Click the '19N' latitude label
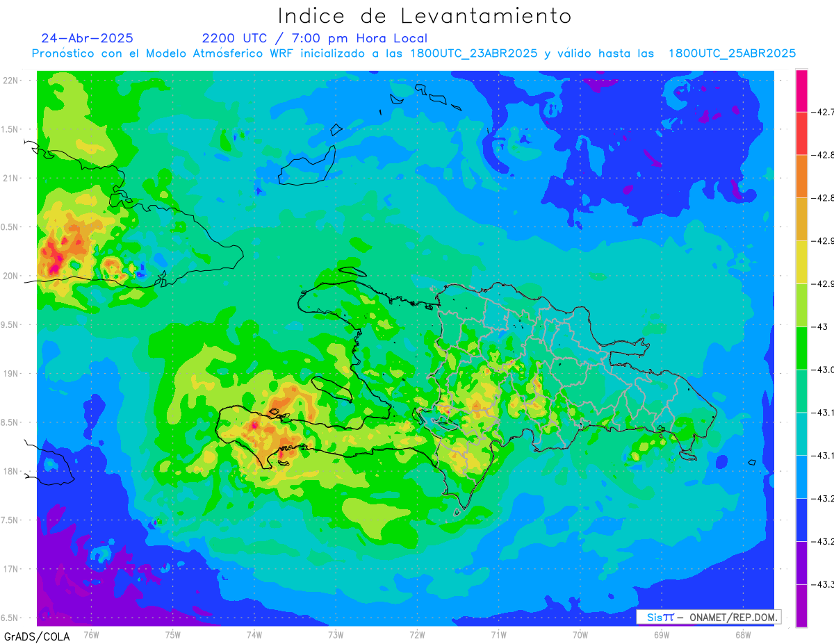This screenshot has height=644, width=834. (10, 373)
